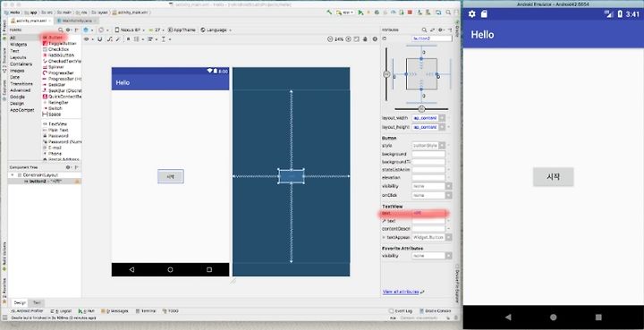Click the orientation rotate icon in editor
This screenshot has height=330, width=644.
[x=101, y=30]
